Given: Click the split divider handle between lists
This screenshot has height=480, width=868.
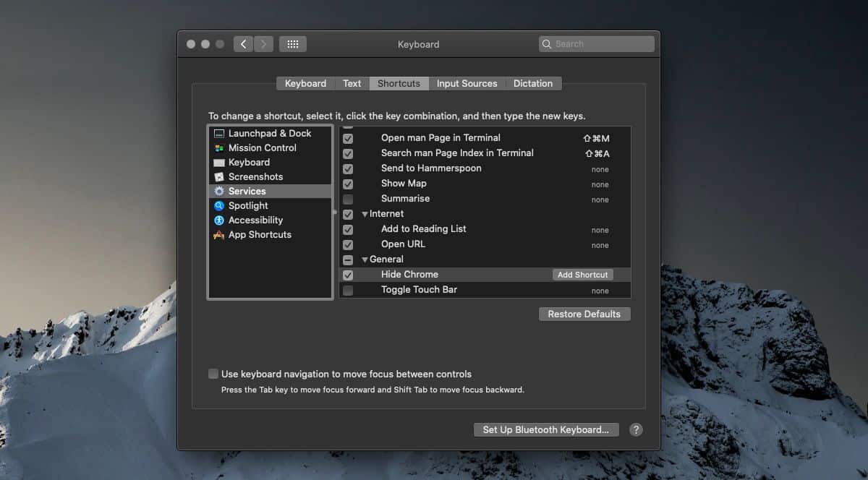Looking at the screenshot, I should click(x=335, y=213).
